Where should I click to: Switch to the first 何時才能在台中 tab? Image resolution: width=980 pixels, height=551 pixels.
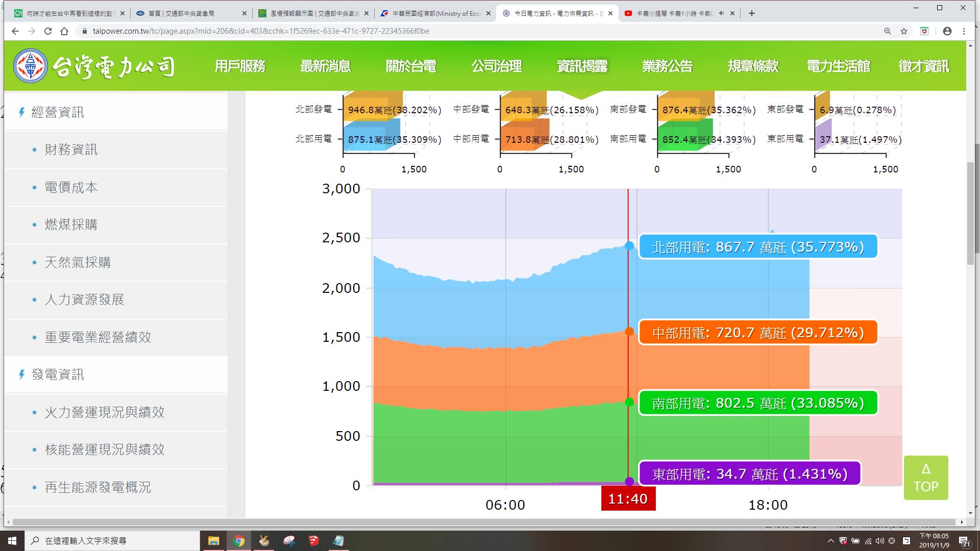click(x=68, y=13)
